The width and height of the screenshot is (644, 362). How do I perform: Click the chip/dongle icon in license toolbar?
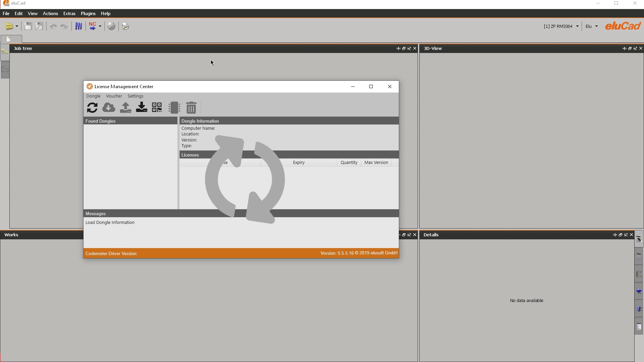coord(174,108)
